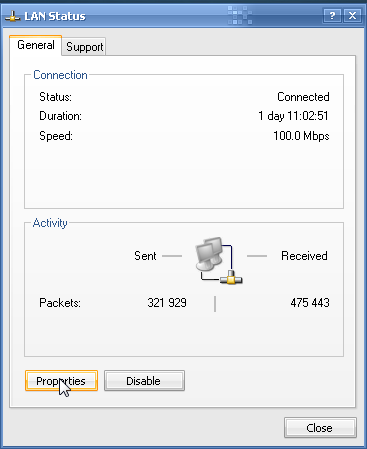Click the Sent label

145,256
